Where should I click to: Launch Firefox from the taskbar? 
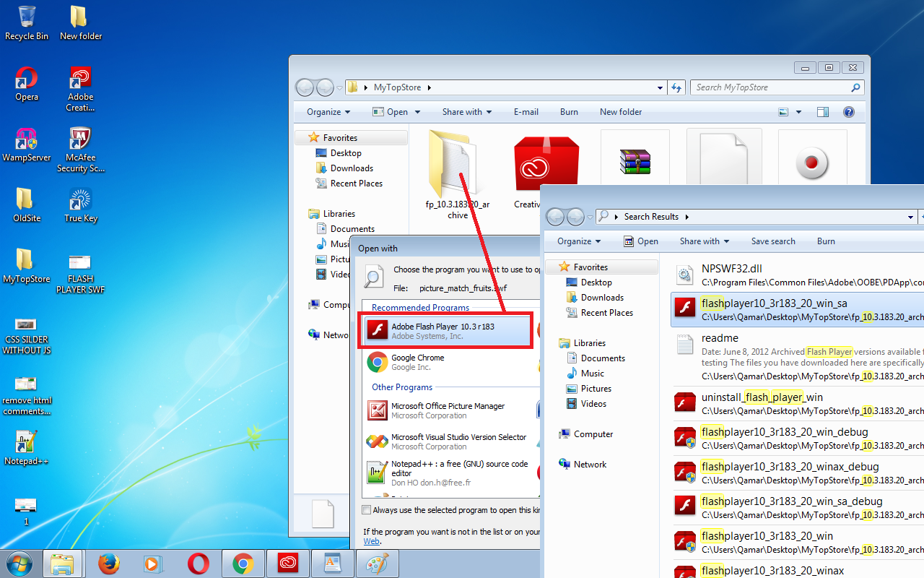coord(108,564)
